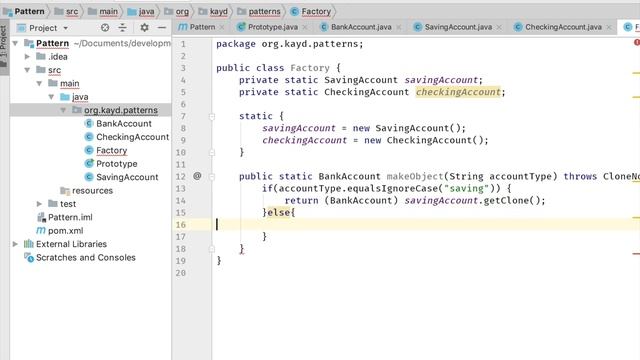Close the SavingAccount.java tab

[x=499, y=27]
